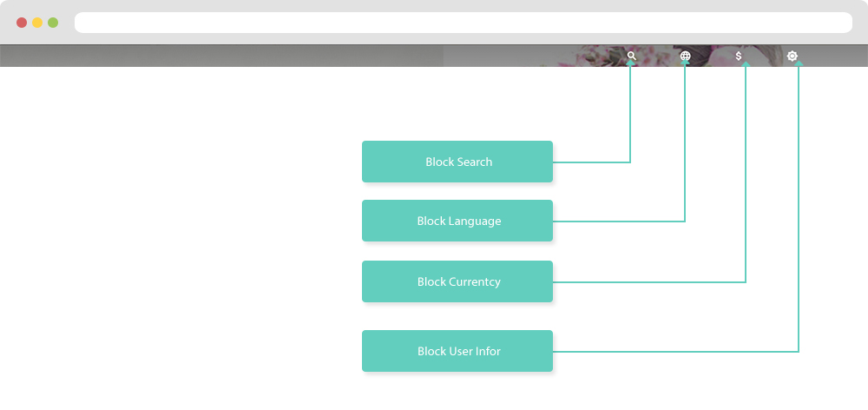The width and height of the screenshot is (868, 410).
Task: Click the arrowhead below the dollar icon
Action: click(x=746, y=65)
